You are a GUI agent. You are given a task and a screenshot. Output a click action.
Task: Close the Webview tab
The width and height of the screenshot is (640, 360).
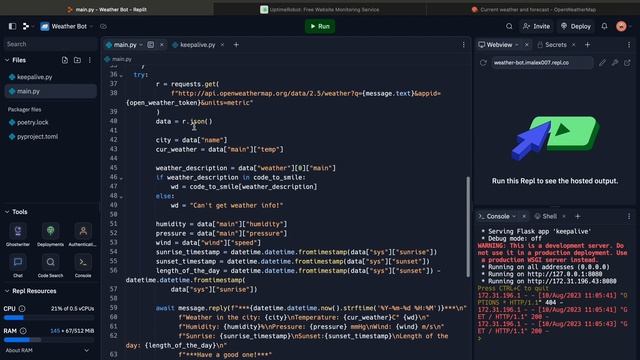pyautogui.click(x=527, y=44)
